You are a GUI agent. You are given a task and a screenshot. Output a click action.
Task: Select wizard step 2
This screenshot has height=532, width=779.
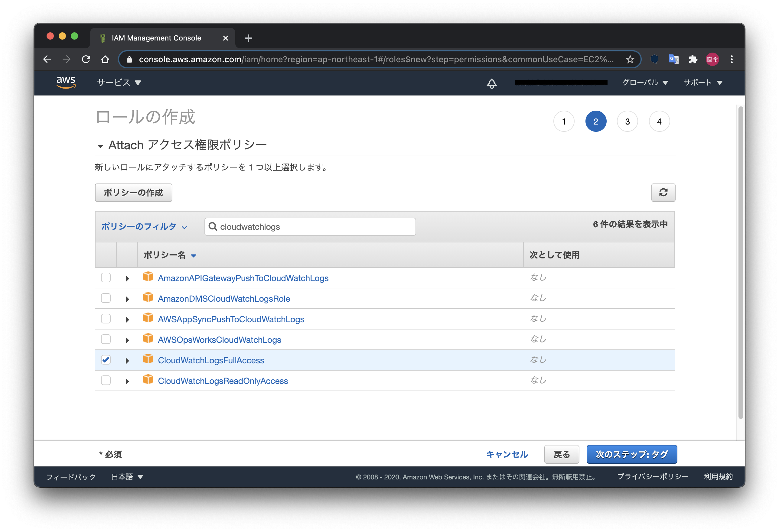click(596, 121)
